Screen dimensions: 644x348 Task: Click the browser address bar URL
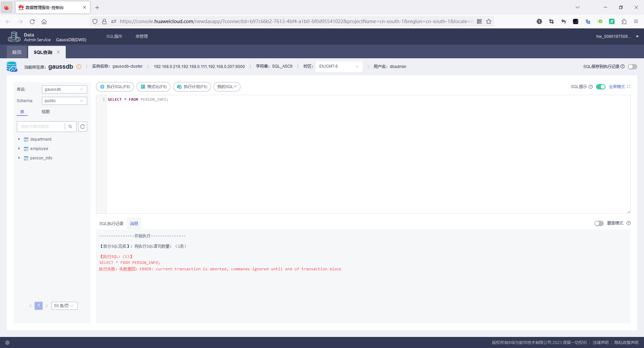(x=297, y=21)
